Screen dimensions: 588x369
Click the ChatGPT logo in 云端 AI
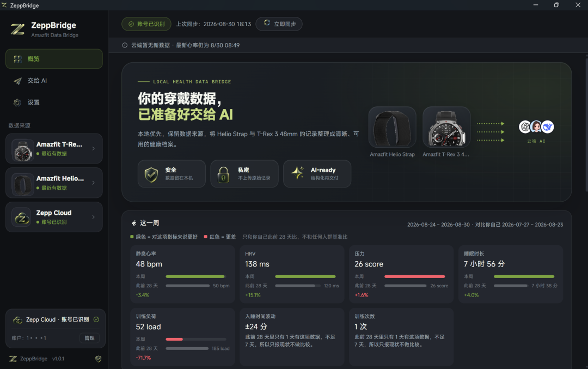tap(525, 127)
